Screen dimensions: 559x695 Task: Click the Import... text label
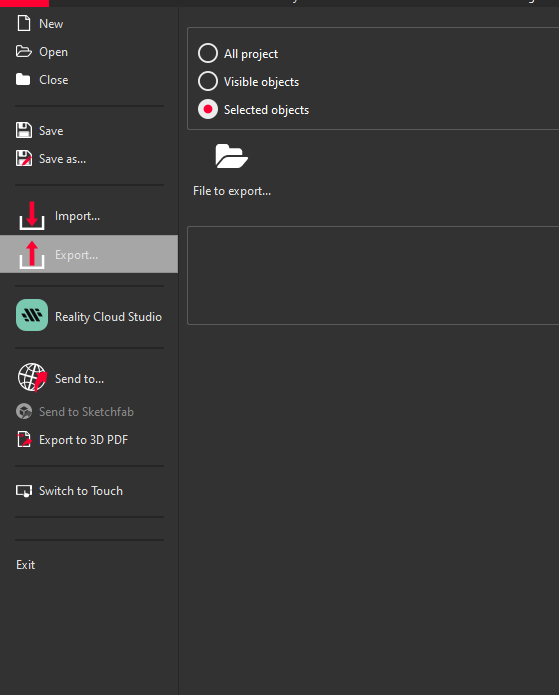pyautogui.click(x=78, y=216)
